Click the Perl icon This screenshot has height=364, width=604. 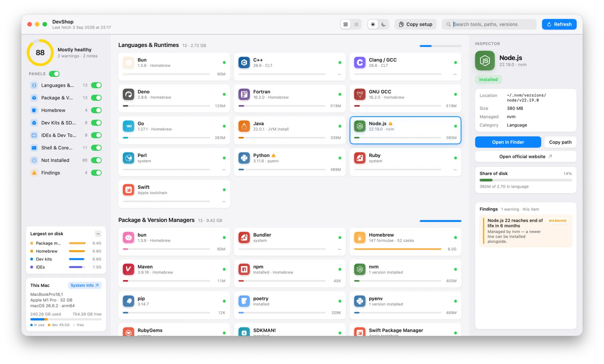[x=129, y=158]
